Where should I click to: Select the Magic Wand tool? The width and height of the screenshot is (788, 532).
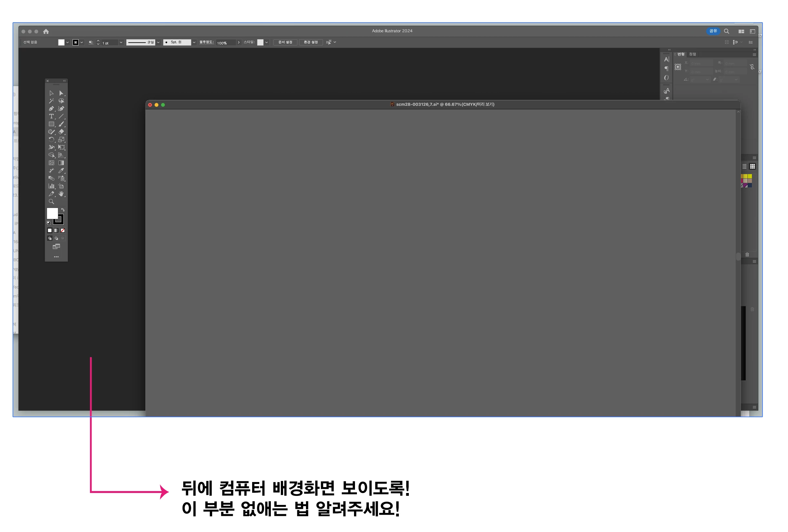tap(51, 101)
